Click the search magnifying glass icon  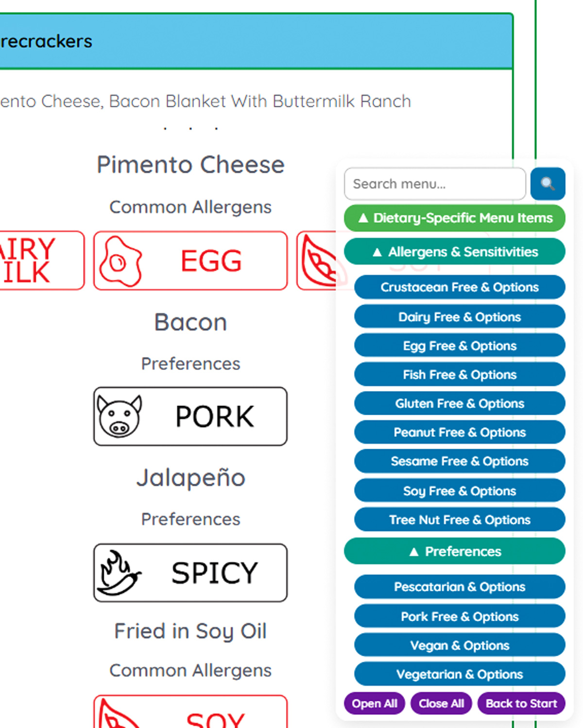click(548, 184)
